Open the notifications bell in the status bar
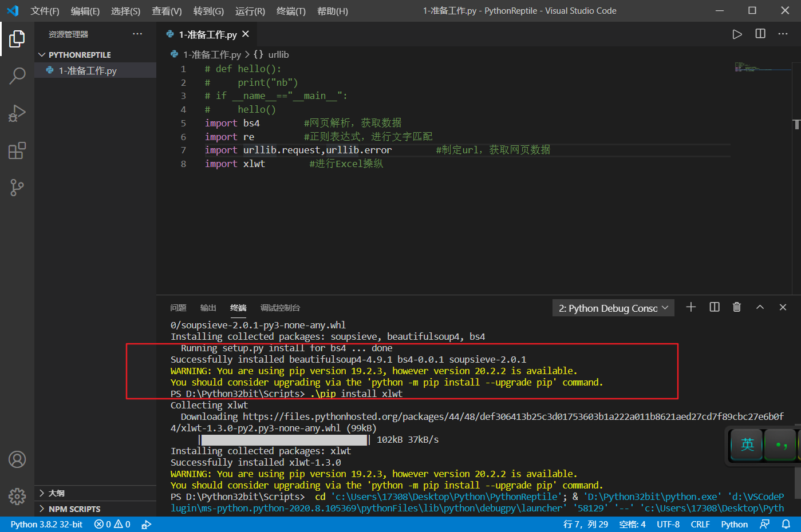This screenshot has height=532, width=801. pyautogui.click(x=786, y=524)
